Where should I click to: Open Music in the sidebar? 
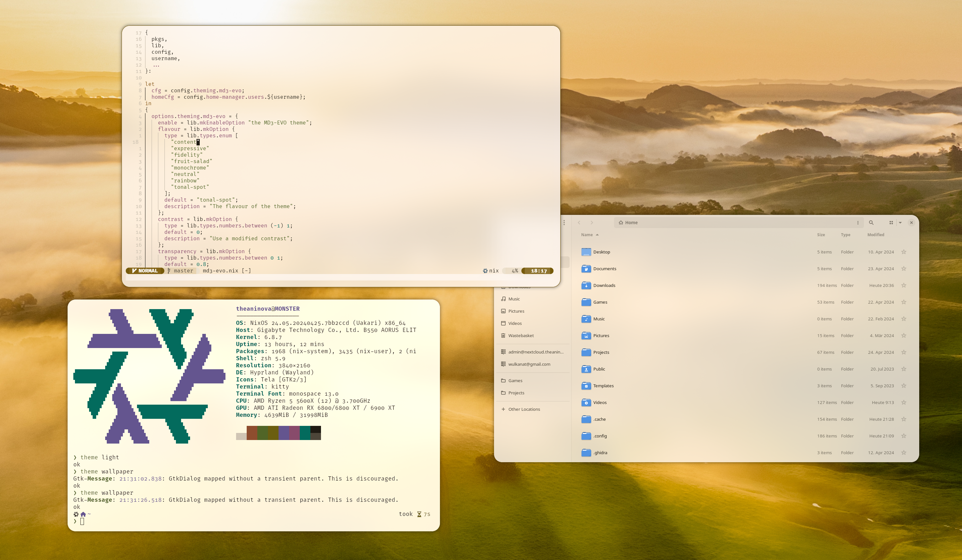click(514, 299)
